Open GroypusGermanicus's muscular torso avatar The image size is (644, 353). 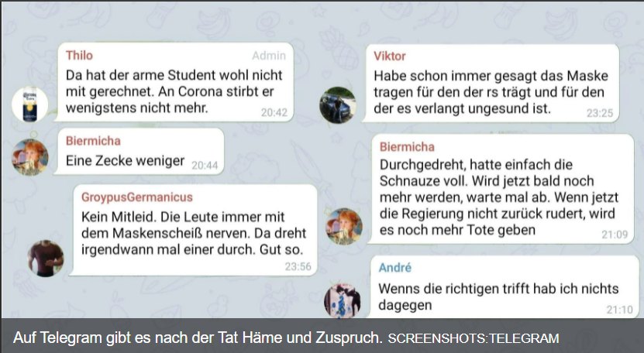point(46,259)
